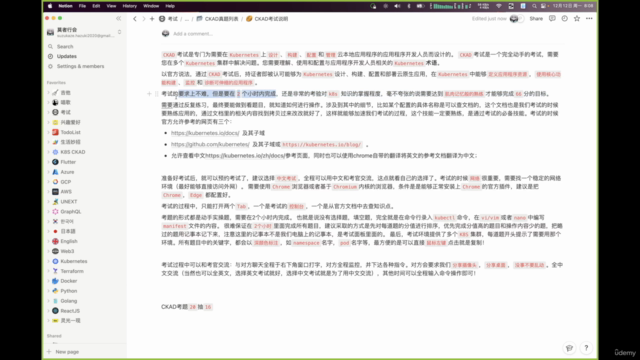The width and height of the screenshot is (640, 360).
Task: Go forward with the right arrow
Action: pyautogui.click(x=143, y=19)
